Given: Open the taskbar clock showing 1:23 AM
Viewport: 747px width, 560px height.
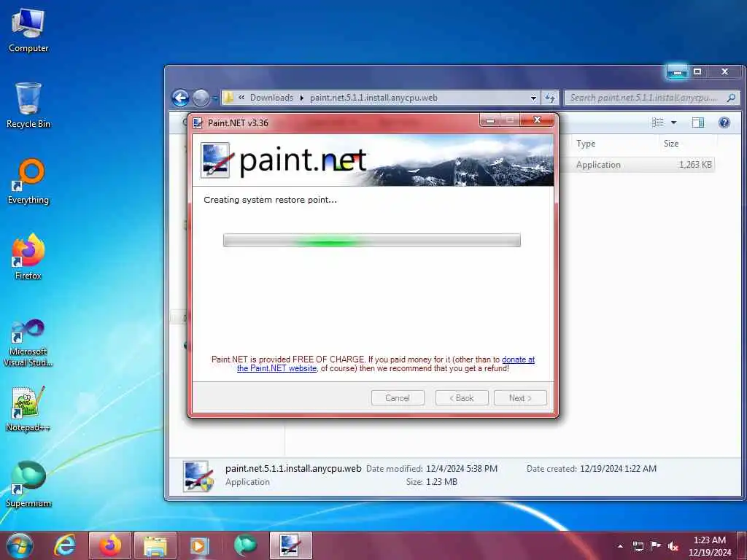Looking at the screenshot, I should click(709, 546).
